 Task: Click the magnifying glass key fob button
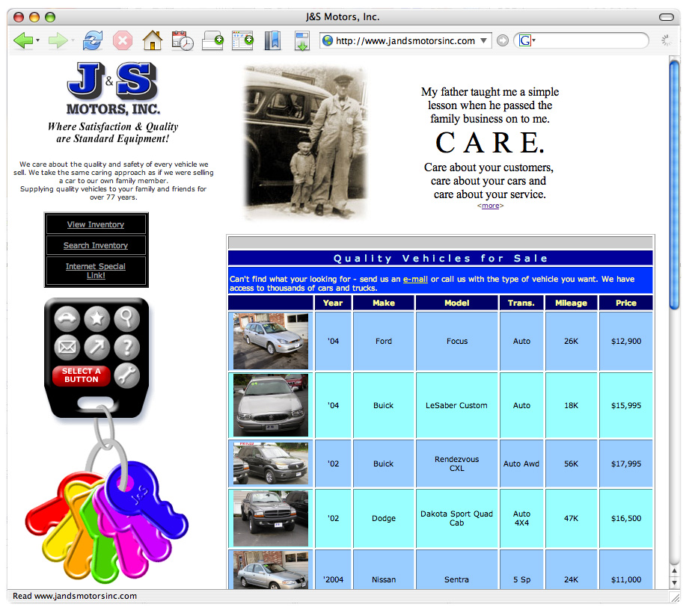point(126,319)
